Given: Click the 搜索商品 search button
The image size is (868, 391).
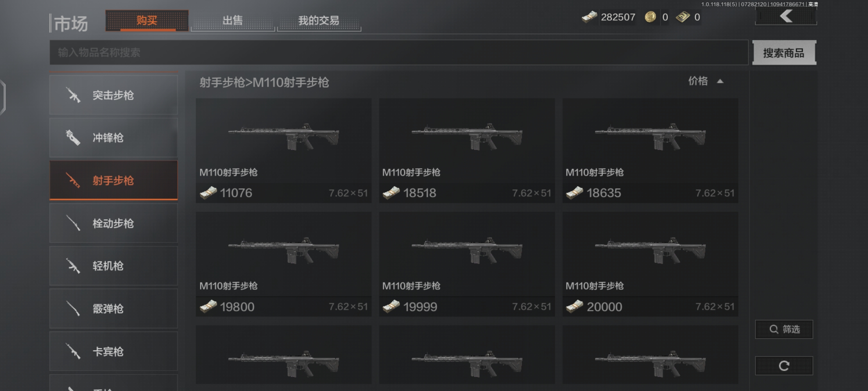Looking at the screenshot, I should 784,53.
